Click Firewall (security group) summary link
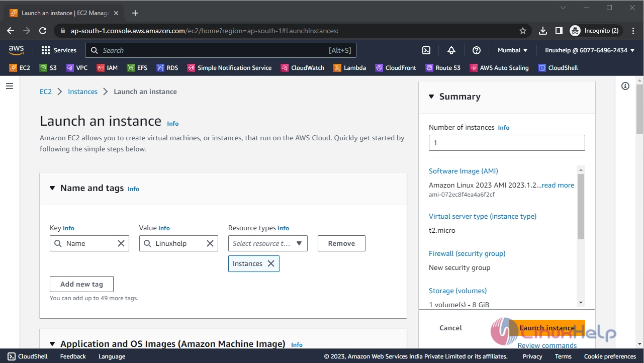 (x=467, y=253)
